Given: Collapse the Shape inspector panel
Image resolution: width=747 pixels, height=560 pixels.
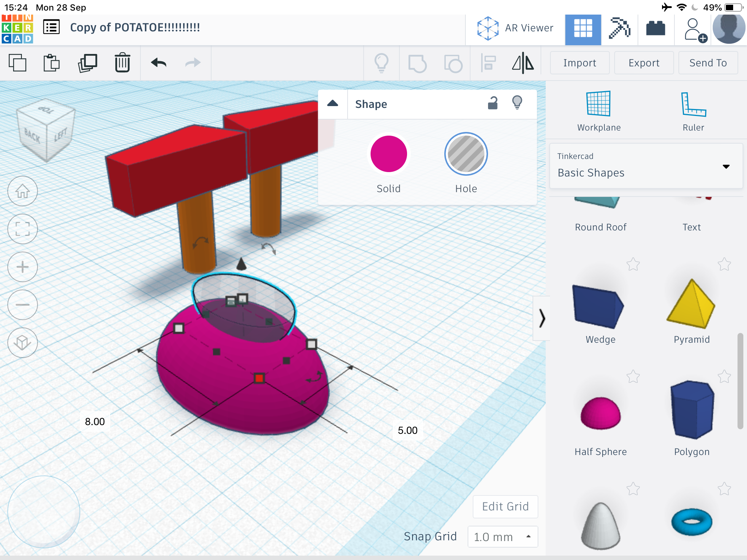Looking at the screenshot, I should pyautogui.click(x=333, y=104).
